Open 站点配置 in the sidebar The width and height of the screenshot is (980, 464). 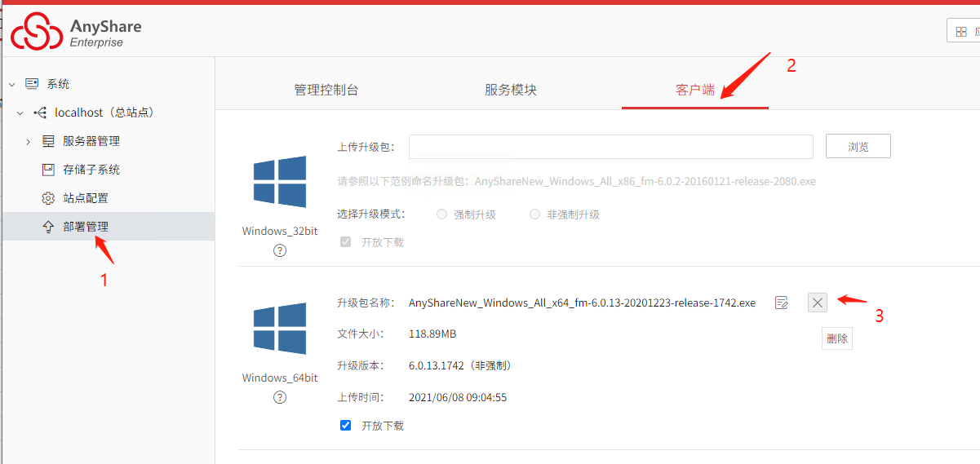coord(86,198)
